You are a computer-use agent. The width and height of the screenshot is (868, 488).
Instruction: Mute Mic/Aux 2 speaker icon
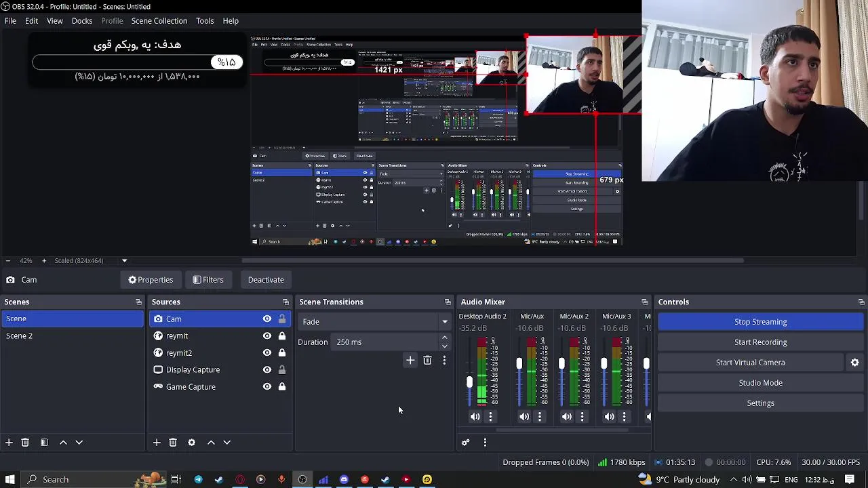click(567, 417)
